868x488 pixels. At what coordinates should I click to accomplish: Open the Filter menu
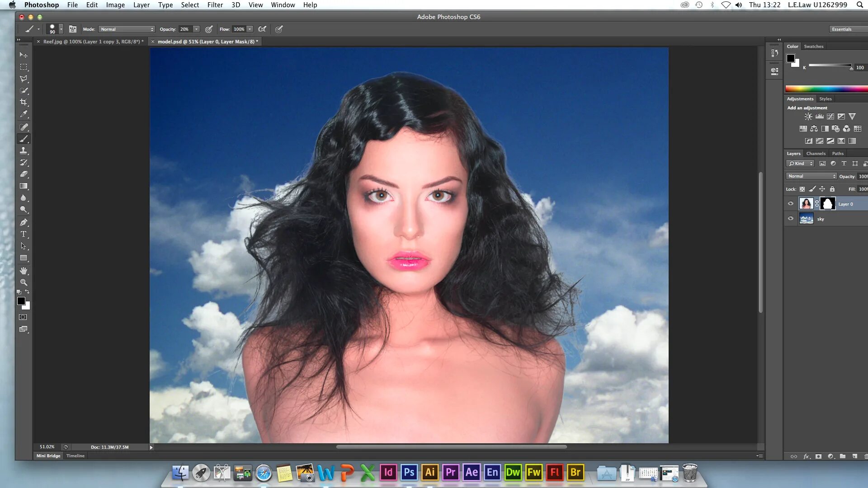click(x=215, y=5)
